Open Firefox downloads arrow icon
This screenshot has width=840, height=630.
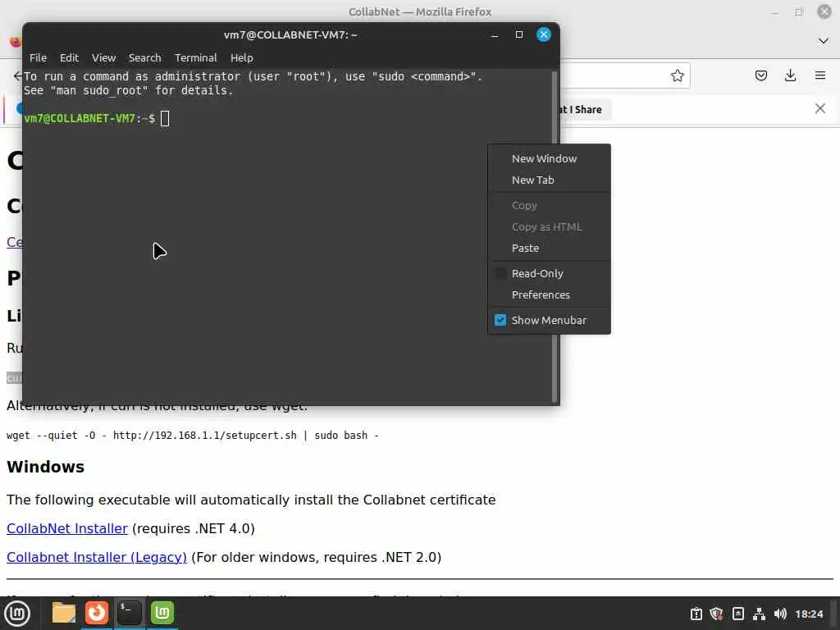(x=790, y=75)
